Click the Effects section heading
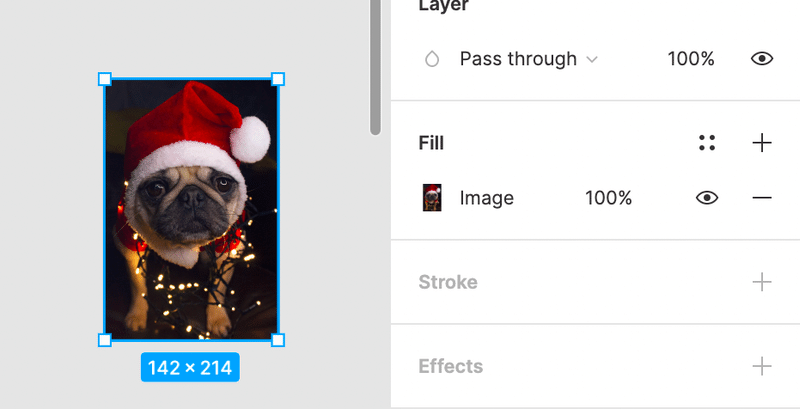This screenshot has height=409, width=800. point(451,366)
